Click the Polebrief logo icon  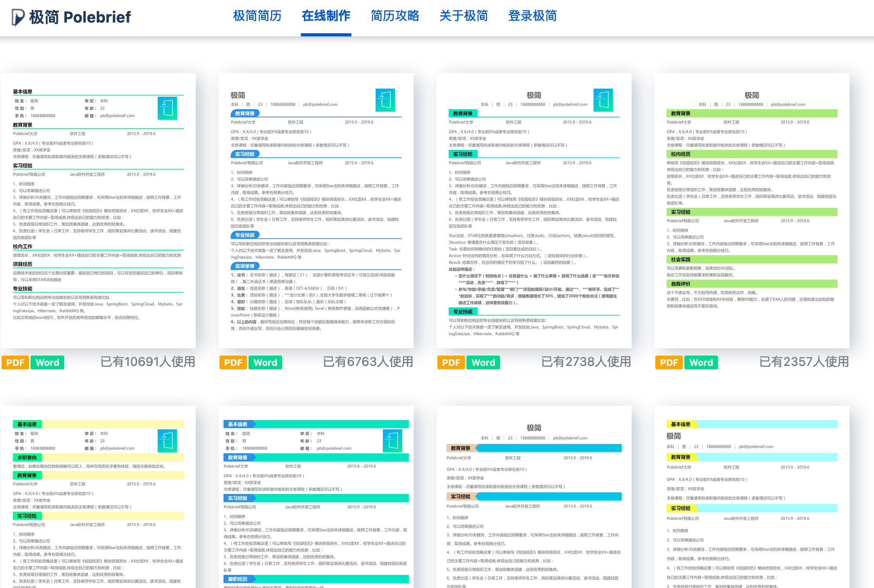(x=18, y=17)
